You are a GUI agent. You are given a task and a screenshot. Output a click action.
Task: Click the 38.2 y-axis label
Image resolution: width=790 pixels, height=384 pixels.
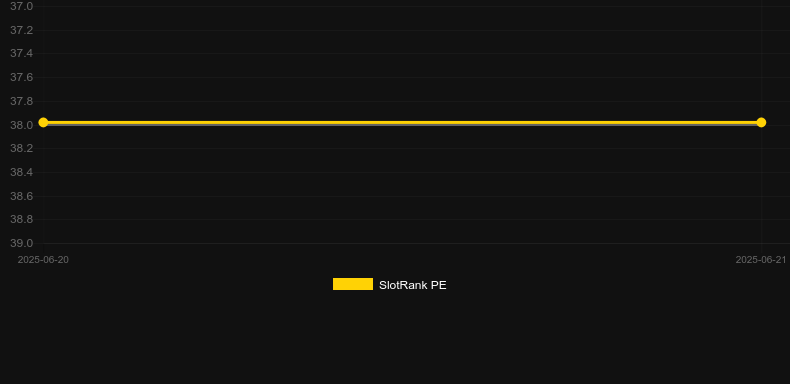point(22,149)
